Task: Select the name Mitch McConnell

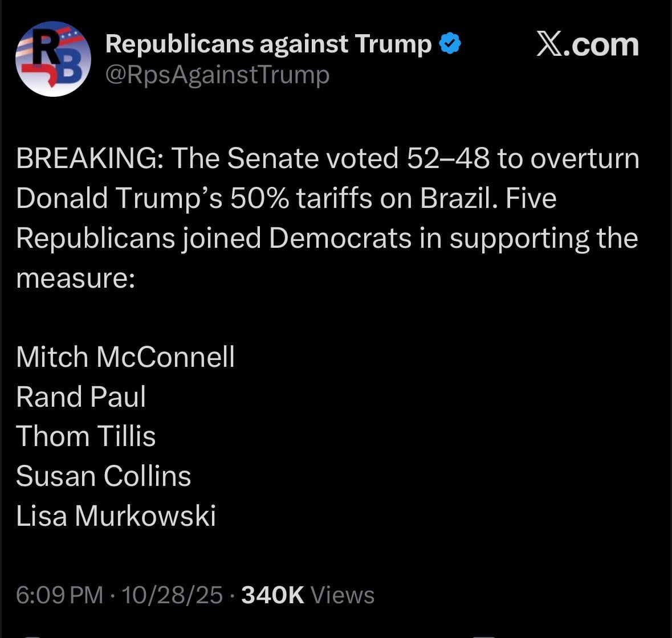Action: pyautogui.click(x=125, y=357)
